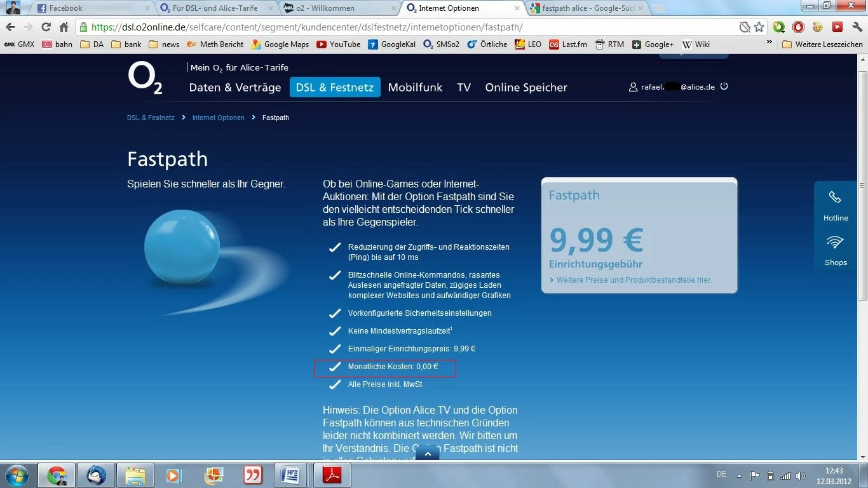Viewport: 868px width, 488px height.
Task: Open the Online Speicher menu
Action: [x=526, y=87]
